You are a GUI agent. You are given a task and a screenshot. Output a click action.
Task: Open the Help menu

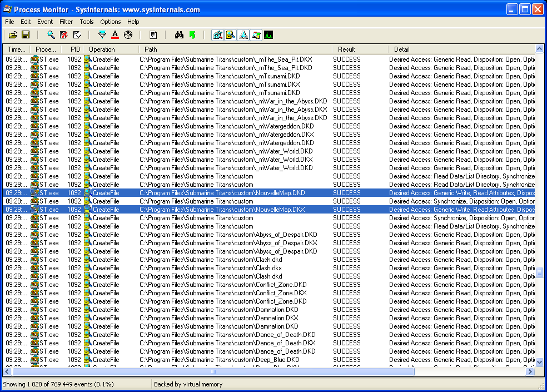coord(133,22)
